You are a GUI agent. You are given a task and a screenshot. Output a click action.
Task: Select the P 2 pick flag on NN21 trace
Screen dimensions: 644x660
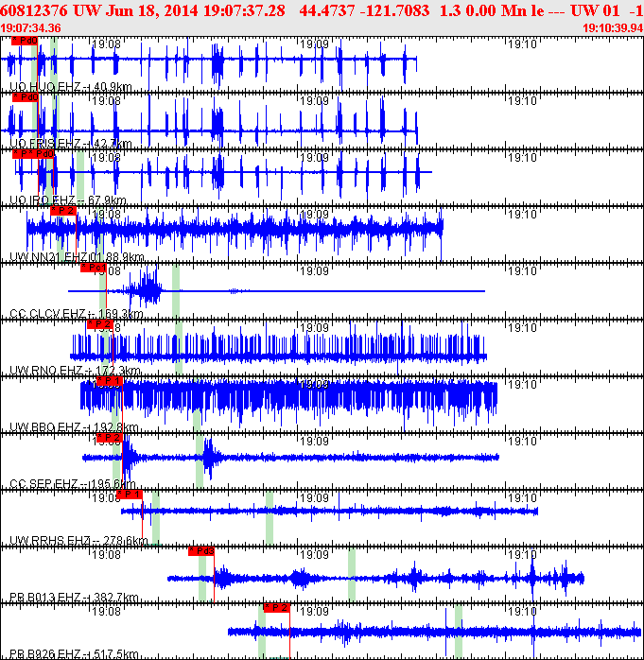click(63, 211)
